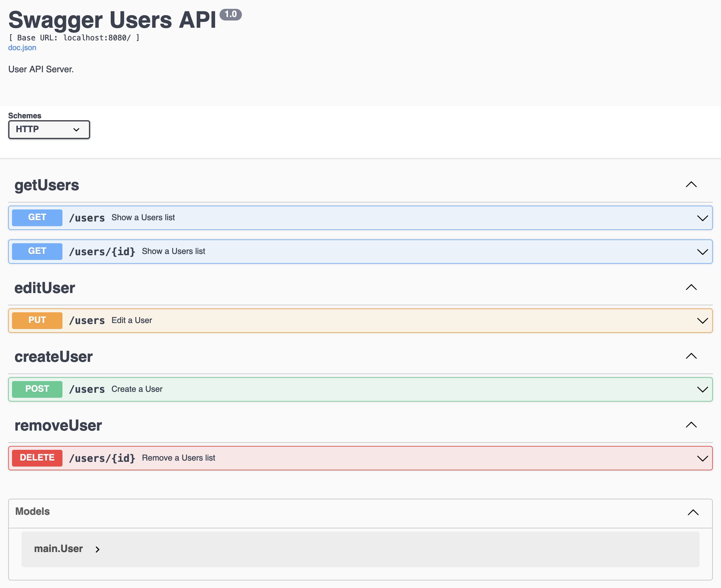Image resolution: width=721 pixels, height=588 pixels.
Task: Click the Base URL localhost:8080 text
Action: [x=74, y=38]
